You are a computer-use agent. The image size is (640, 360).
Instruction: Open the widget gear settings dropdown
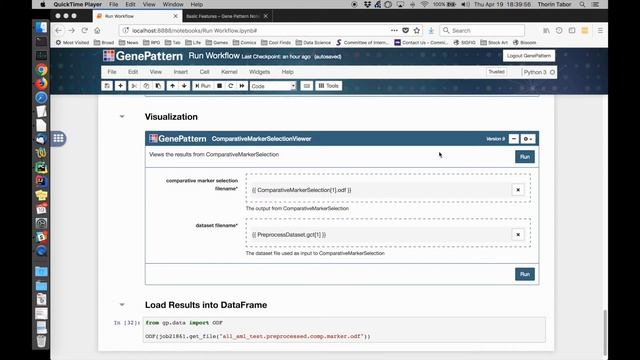click(x=528, y=139)
